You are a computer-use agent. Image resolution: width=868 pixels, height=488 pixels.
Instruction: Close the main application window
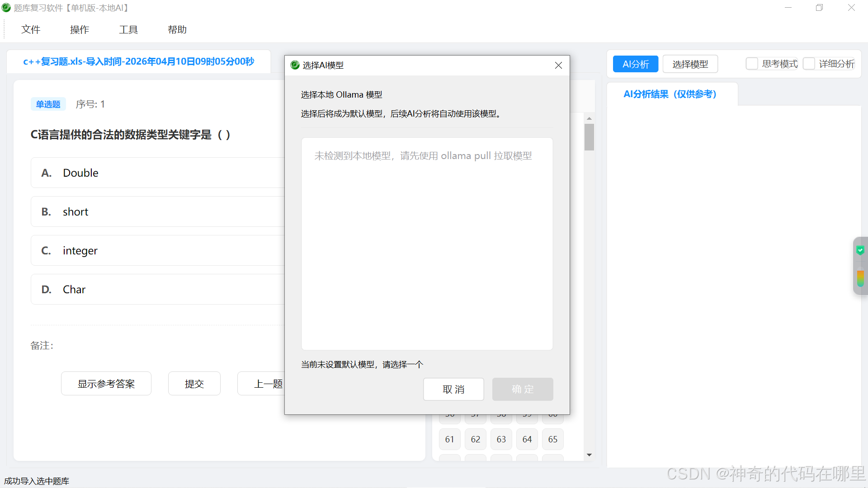coord(851,8)
